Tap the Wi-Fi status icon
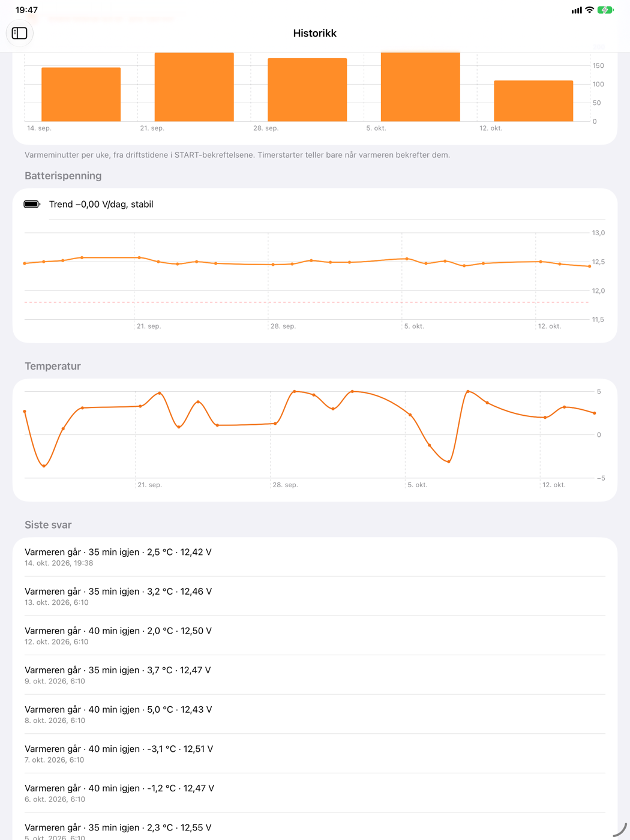The image size is (630, 840). click(x=589, y=10)
